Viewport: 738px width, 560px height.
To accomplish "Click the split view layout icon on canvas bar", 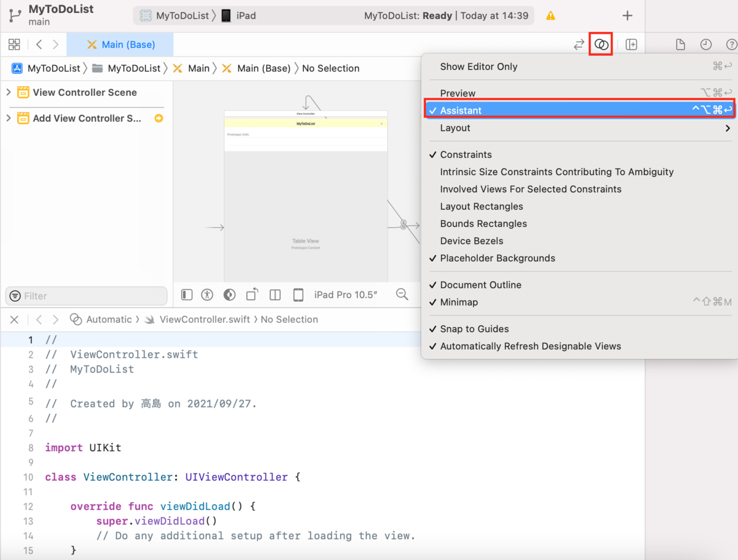I will pos(275,295).
